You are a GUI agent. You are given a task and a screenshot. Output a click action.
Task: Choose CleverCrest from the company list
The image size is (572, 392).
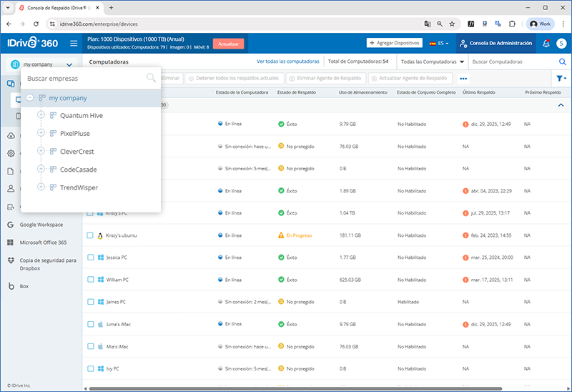77,152
